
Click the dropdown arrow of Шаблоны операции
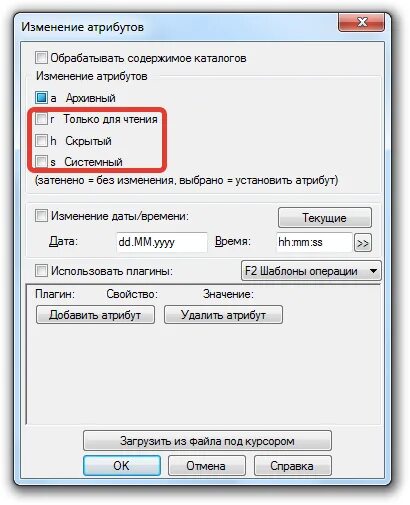click(374, 271)
